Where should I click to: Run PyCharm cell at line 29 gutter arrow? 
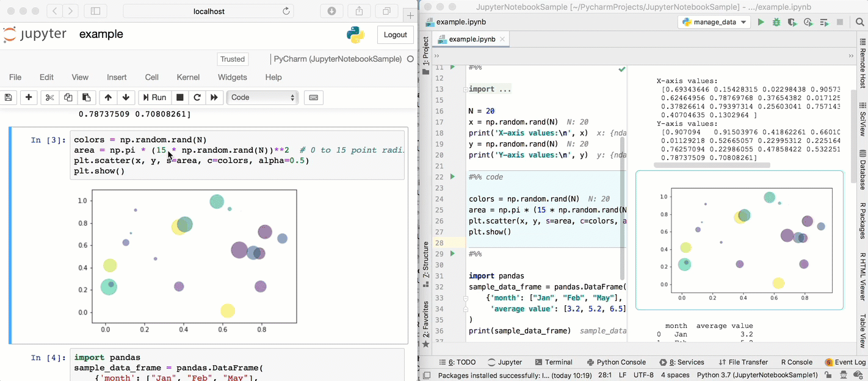point(452,253)
